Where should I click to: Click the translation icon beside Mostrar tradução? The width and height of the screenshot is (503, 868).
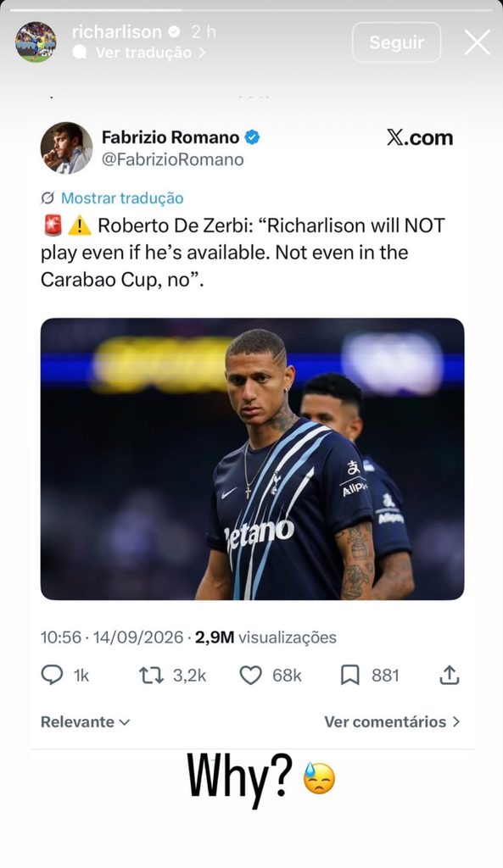[x=48, y=198]
